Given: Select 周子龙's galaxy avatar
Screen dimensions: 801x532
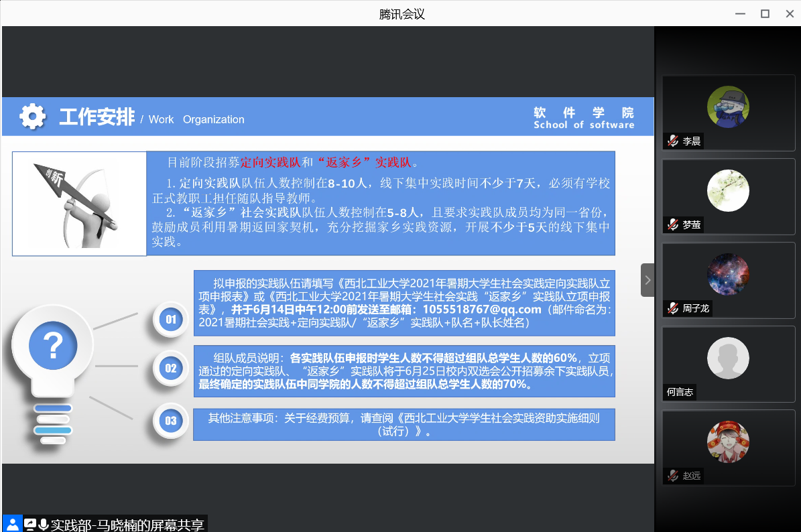Looking at the screenshot, I should click(728, 275).
